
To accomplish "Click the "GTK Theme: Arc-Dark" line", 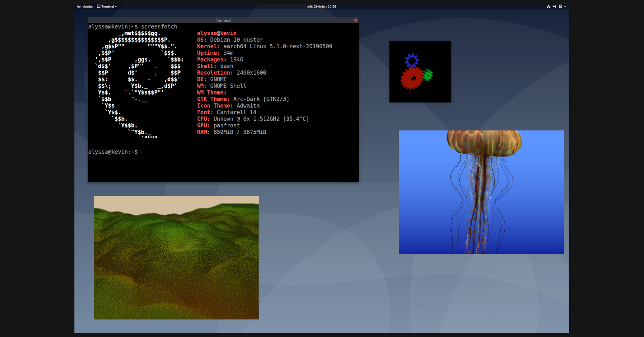I will 243,99.
